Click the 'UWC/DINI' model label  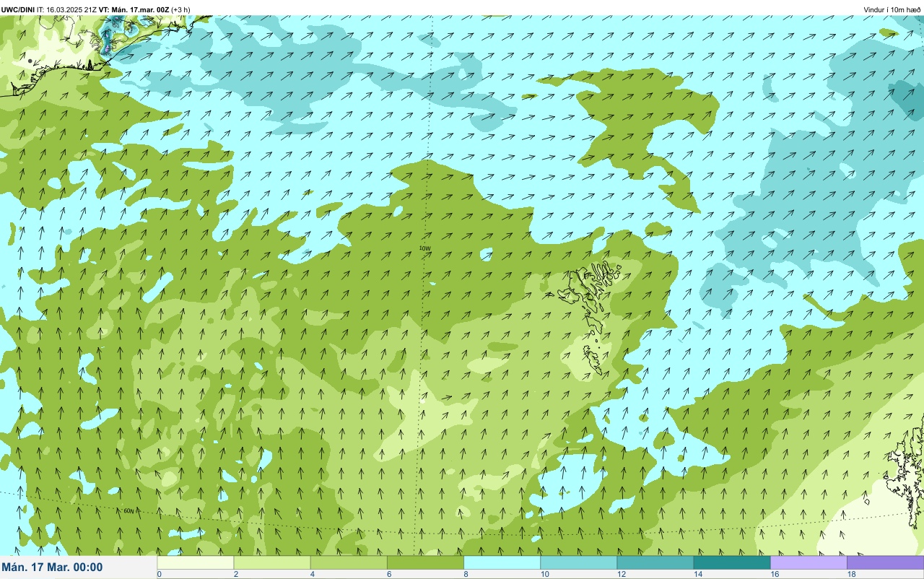18,9
